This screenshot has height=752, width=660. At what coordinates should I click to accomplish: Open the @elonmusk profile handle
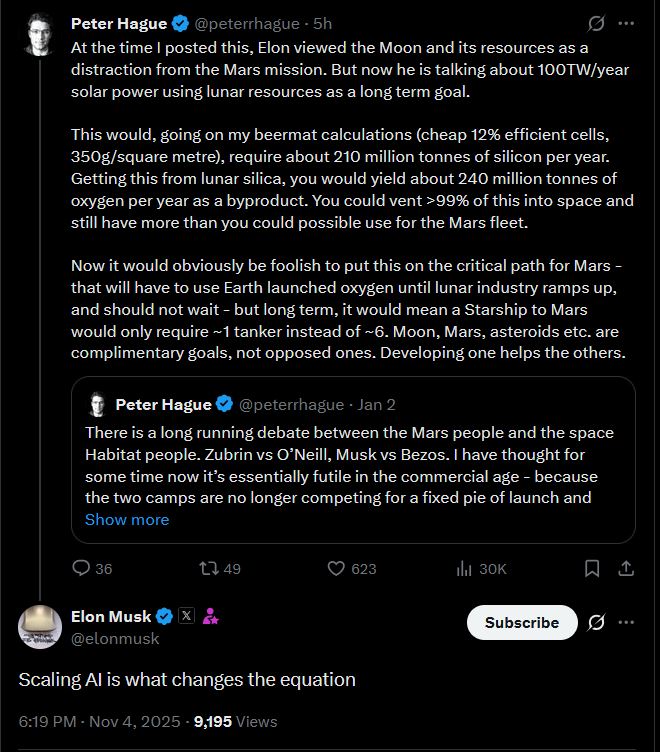[x=115, y=638]
